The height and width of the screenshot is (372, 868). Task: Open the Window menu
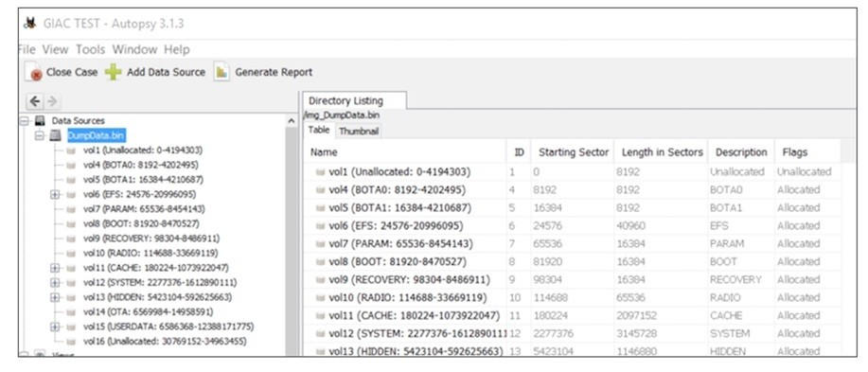[x=134, y=49]
